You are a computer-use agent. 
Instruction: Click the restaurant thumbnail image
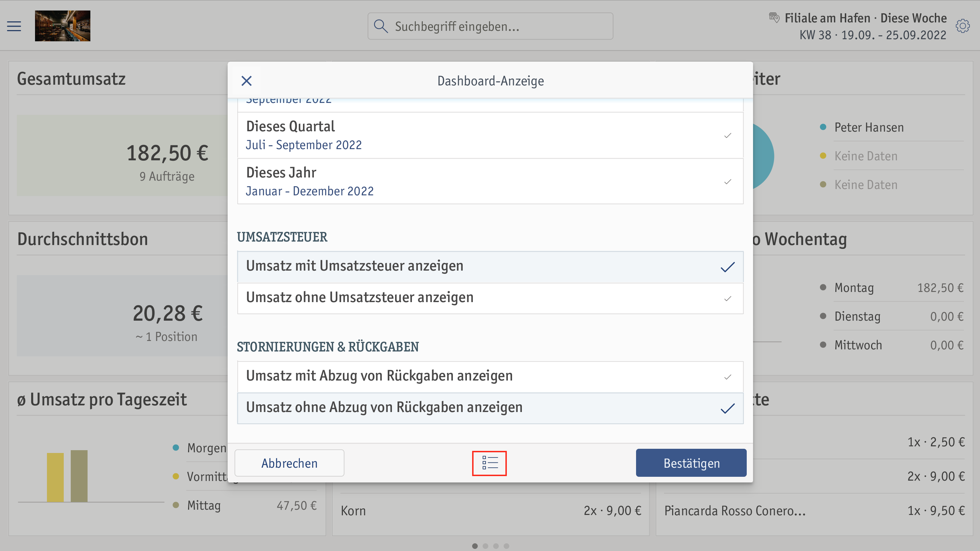click(63, 26)
